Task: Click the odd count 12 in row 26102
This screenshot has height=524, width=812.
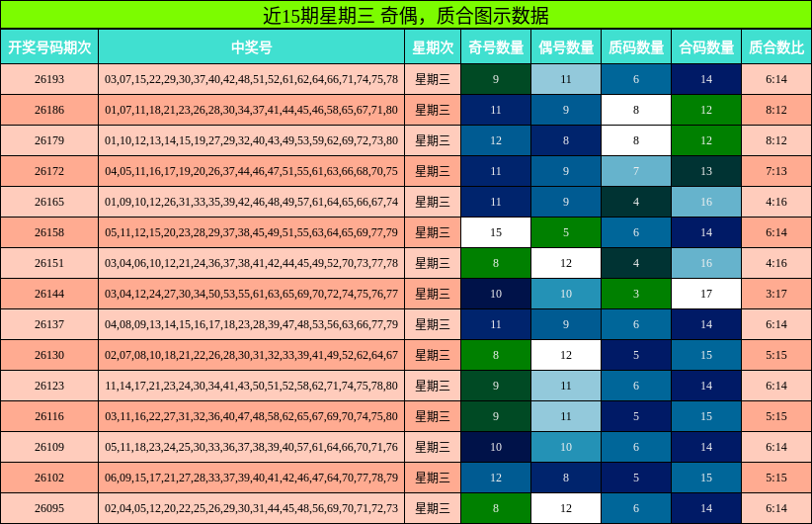Action: 496,478
